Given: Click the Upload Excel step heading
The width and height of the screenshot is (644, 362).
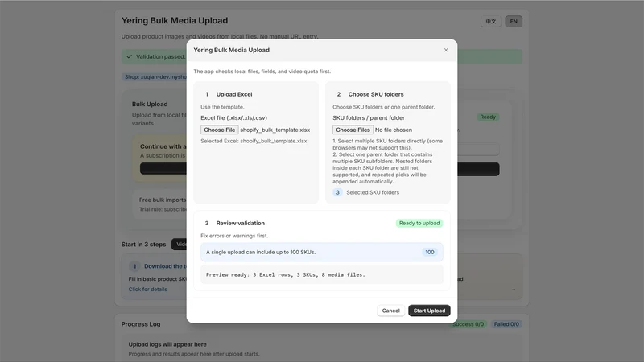Looking at the screenshot, I should pos(234,94).
